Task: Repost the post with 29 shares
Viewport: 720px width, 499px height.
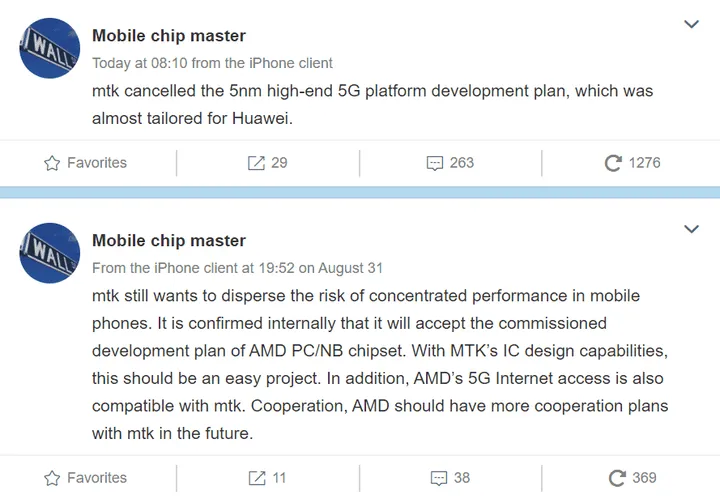Action: click(x=267, y=163)
